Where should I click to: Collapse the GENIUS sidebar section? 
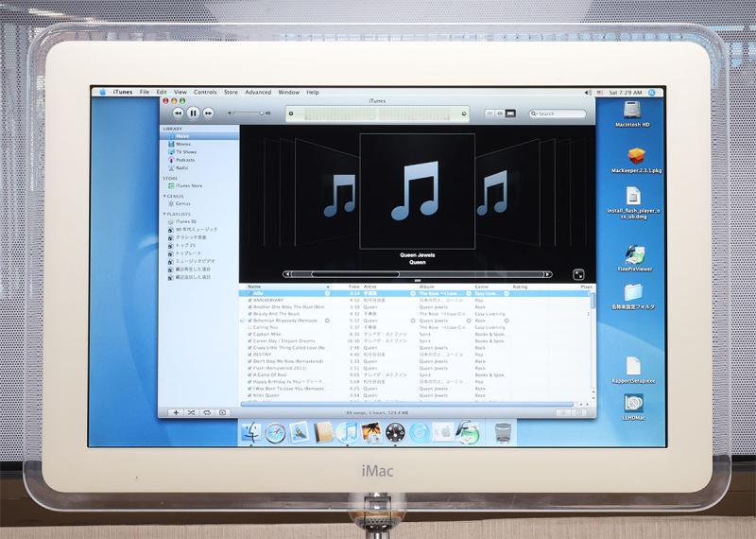coord(164,196)
